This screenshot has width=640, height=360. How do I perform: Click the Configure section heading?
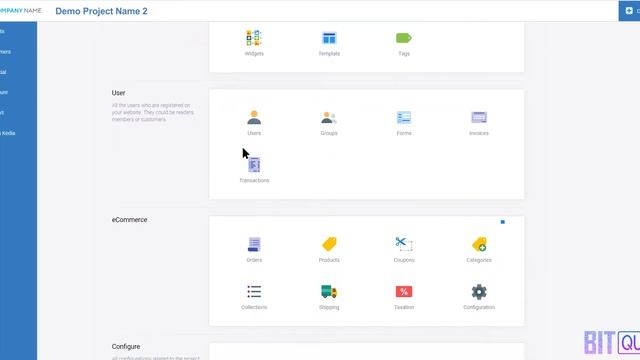point(126,347)
